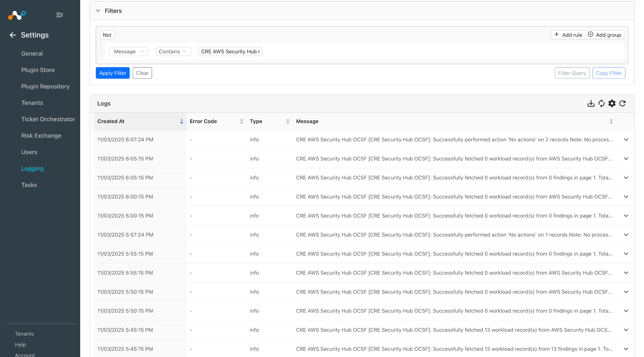Screen dimensions: 644x357
Task: Expand the second 6:05:15 PM log row
Action: click(626, 178)
